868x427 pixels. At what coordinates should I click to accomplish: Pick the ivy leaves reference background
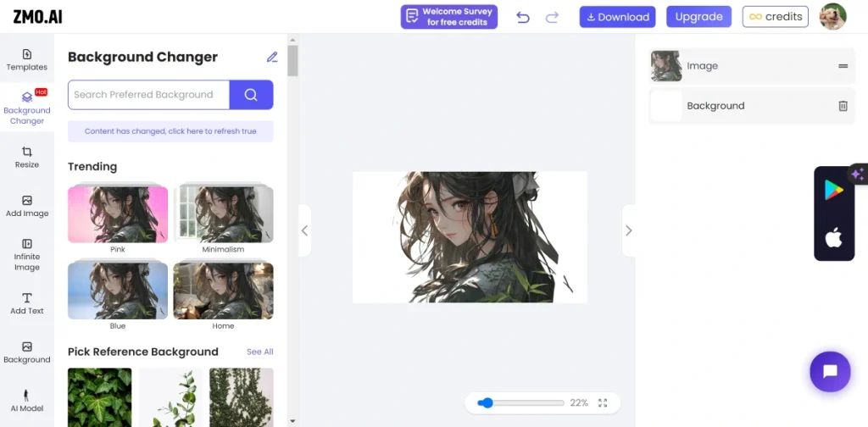tap(100, 397)
